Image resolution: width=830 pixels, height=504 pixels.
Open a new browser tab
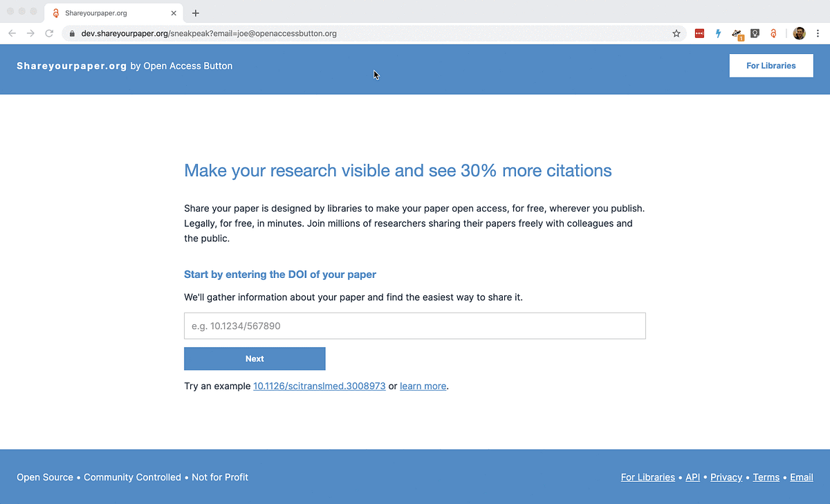click(x=196, y=12)
